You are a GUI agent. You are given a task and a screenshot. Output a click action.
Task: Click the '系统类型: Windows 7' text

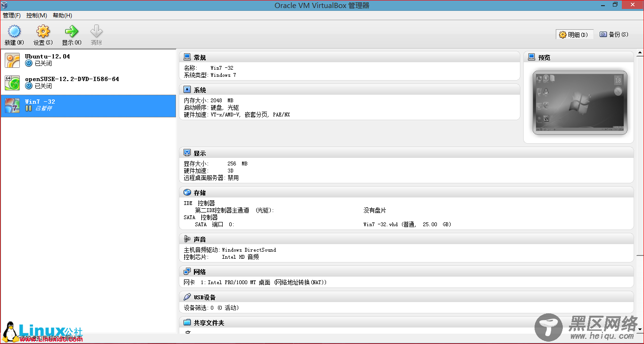210,75
